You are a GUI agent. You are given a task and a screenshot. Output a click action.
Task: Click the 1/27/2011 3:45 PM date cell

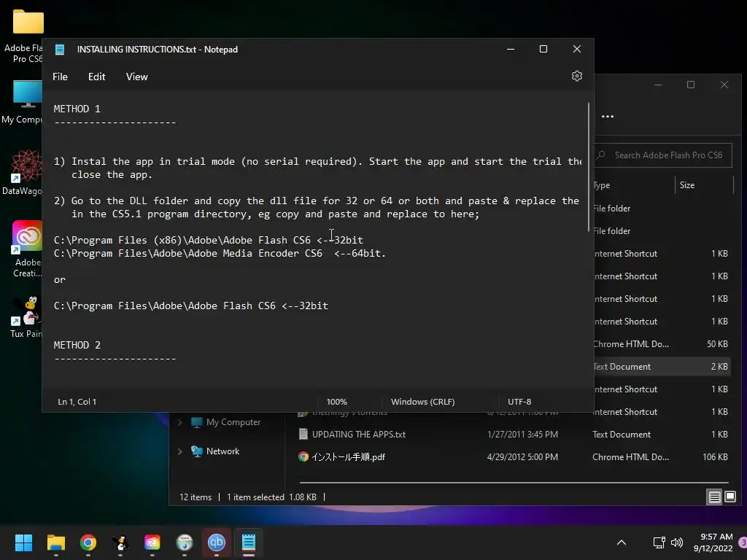[x=522, y=435]
